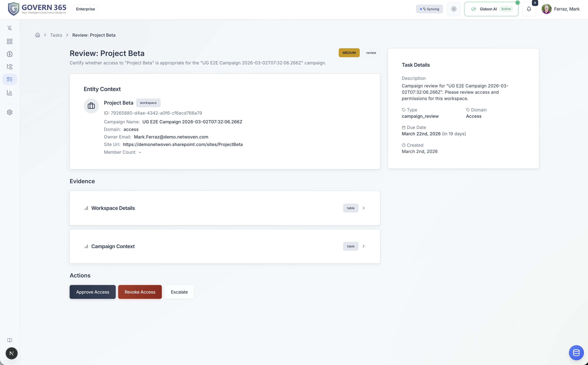Select the tasks checklist sidebar icon
Image resolution: width=588 pixels, height=365 pixels.
10,79
